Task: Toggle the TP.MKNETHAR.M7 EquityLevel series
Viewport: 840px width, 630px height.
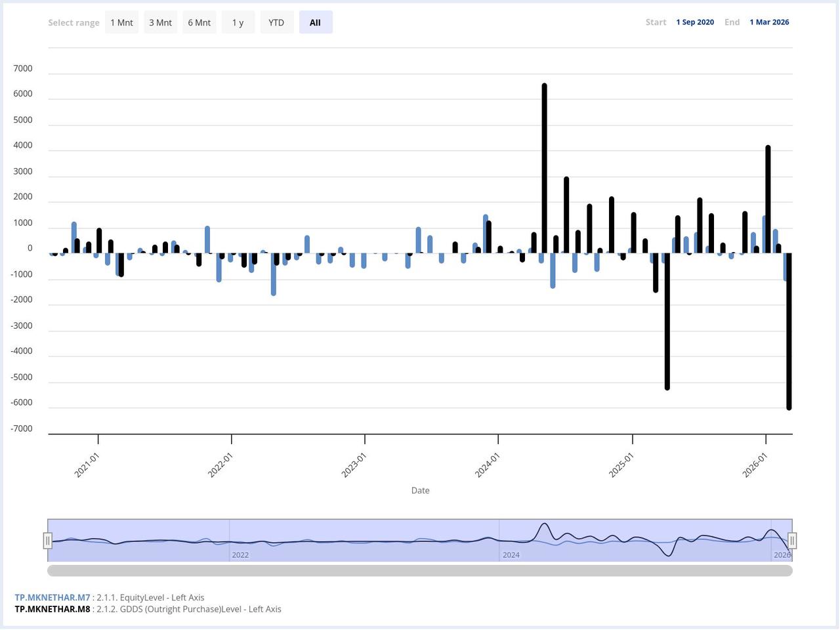Action: (x=51, y=597)
